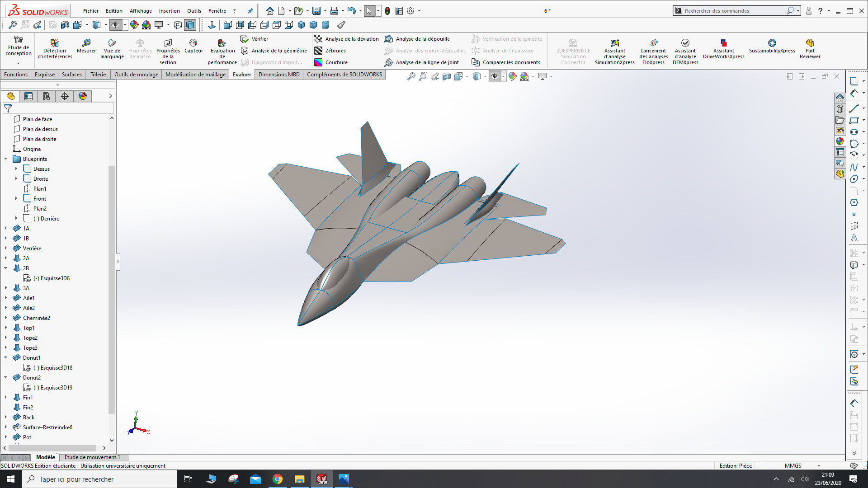Screen dimensions: 868x488
Task: Open the ConfigurationManager tab icon
Action: pyautogui.click(x=47, y=96)
